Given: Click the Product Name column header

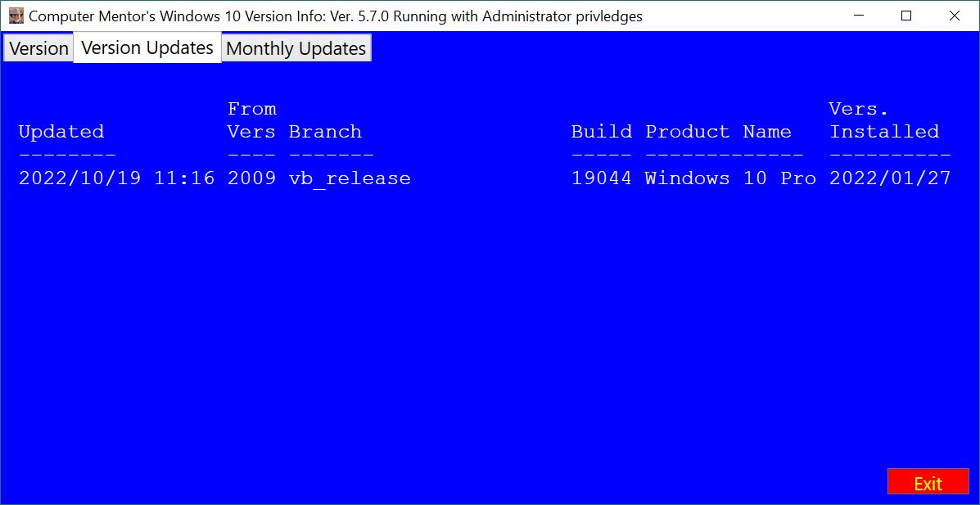Looking at the screenshot, I should coord(718,132).
